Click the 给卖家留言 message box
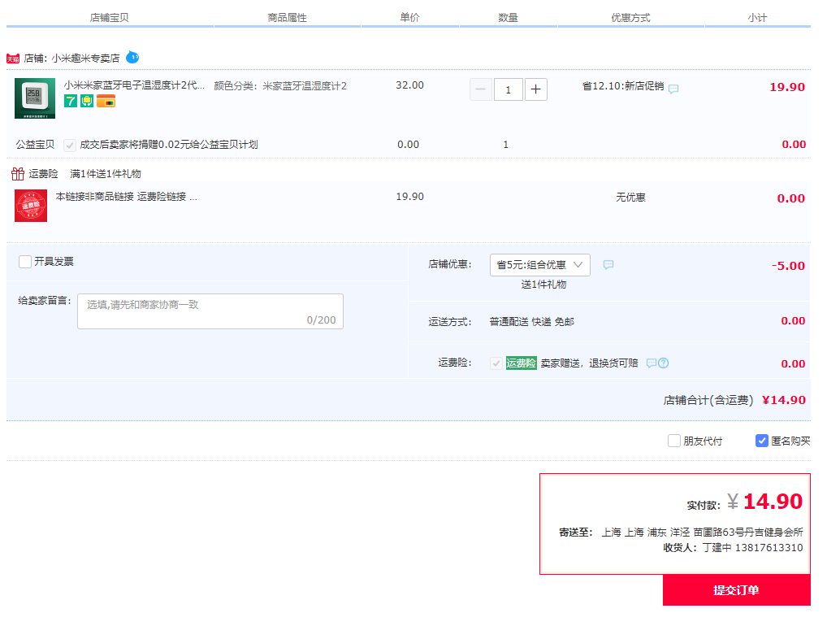 210,311
